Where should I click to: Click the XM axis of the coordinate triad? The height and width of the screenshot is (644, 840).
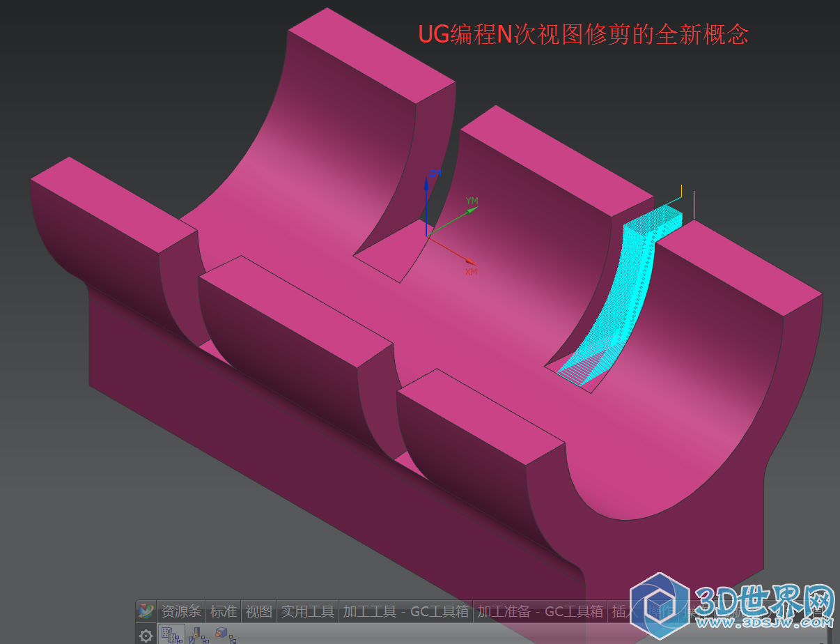click(453, 252)
